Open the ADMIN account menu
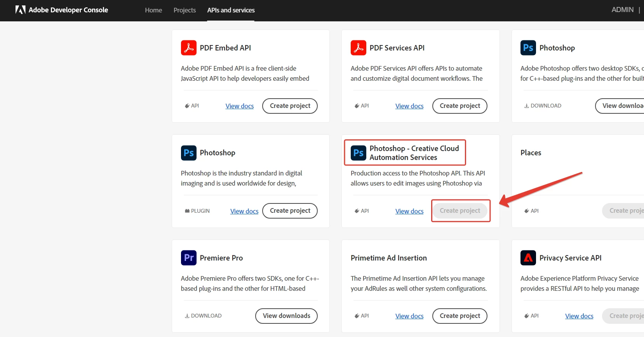644x337 pixels. pos(622,10)
